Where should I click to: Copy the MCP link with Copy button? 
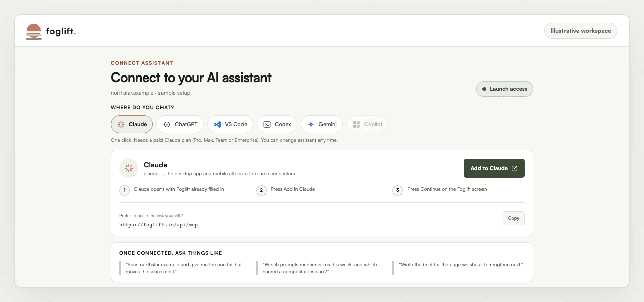(x=513, y=218)
